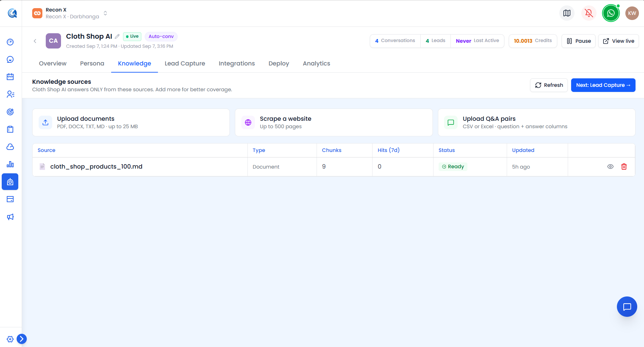This screenshot has width=644, height=347.
Task: Open the megaphone campaigns sidebar icon
Action: pyautogui.click(x=10, y=217)
